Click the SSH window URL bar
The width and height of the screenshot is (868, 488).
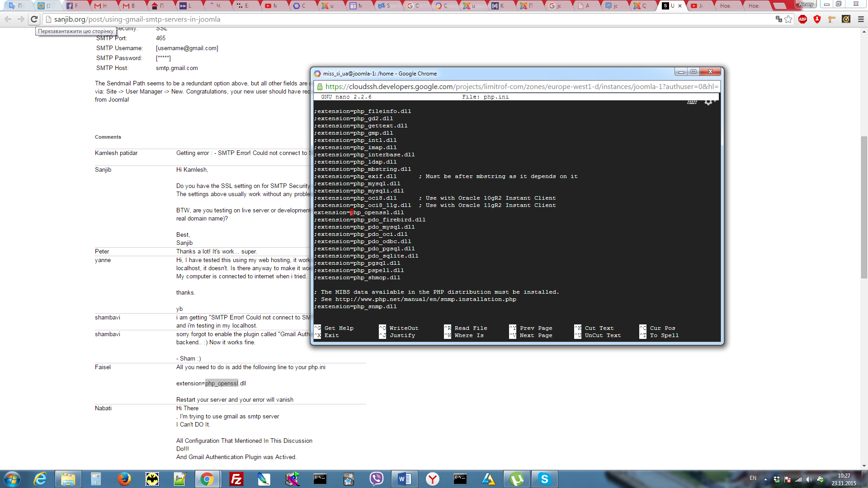(x=517, y=87)
